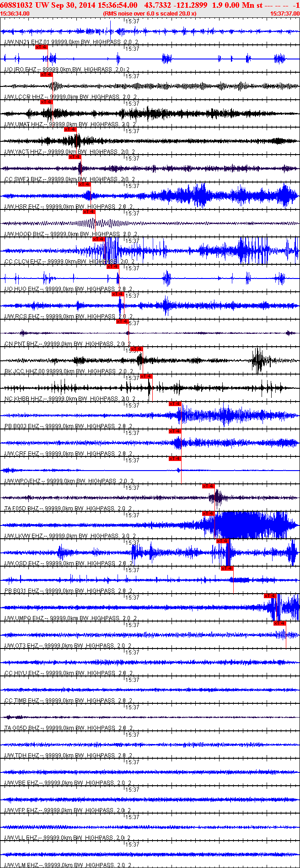Select the red pick flag above PB.B003 trace
The width and height of the screenshot is (300, 868).
pyautogui.click(x=175, y=404)
